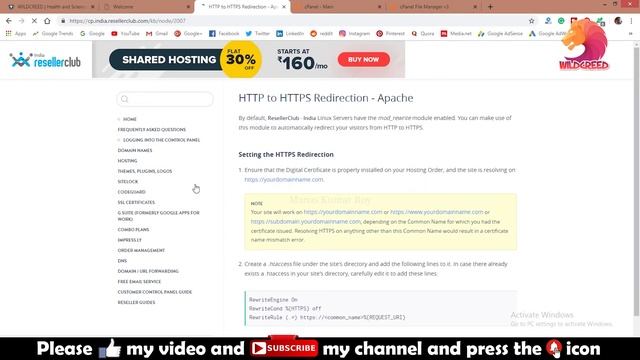This screenshot has height=360, width=640.
Task: Follow the https://yourdomainname.com link in step 1
Action: coord(284,180)
